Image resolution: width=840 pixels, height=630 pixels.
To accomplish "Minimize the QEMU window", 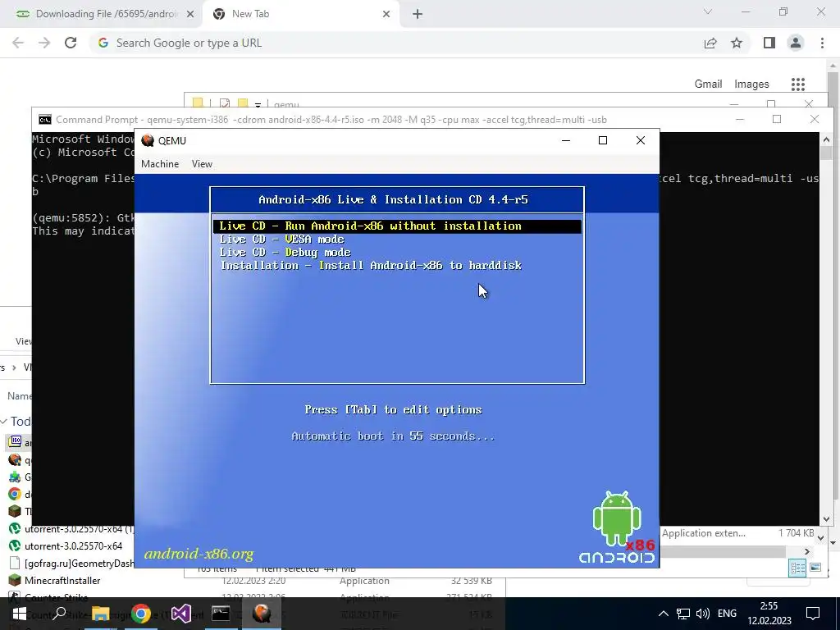I will click(x=566, y=140).
